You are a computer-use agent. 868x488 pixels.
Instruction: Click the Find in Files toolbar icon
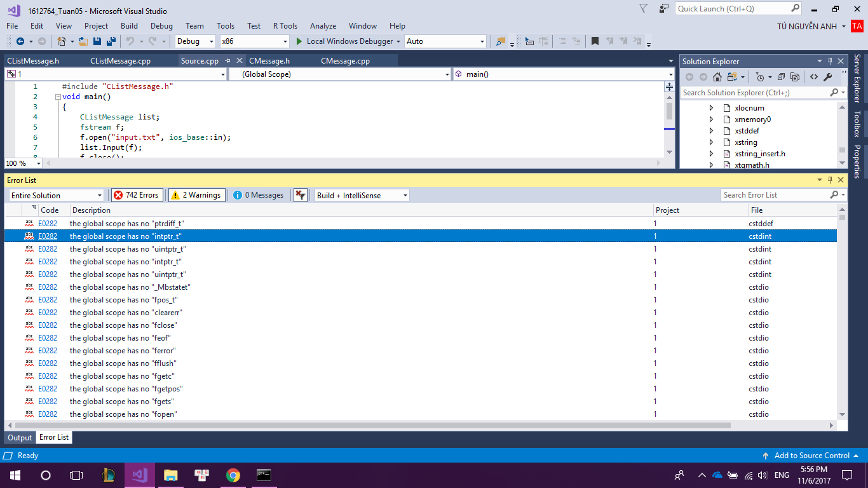click(x=501, y=41)
